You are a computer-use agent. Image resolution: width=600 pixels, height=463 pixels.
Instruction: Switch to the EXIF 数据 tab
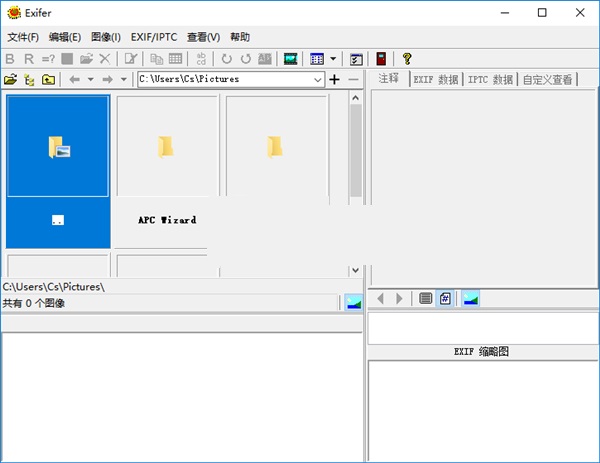[x=436, y=80]
